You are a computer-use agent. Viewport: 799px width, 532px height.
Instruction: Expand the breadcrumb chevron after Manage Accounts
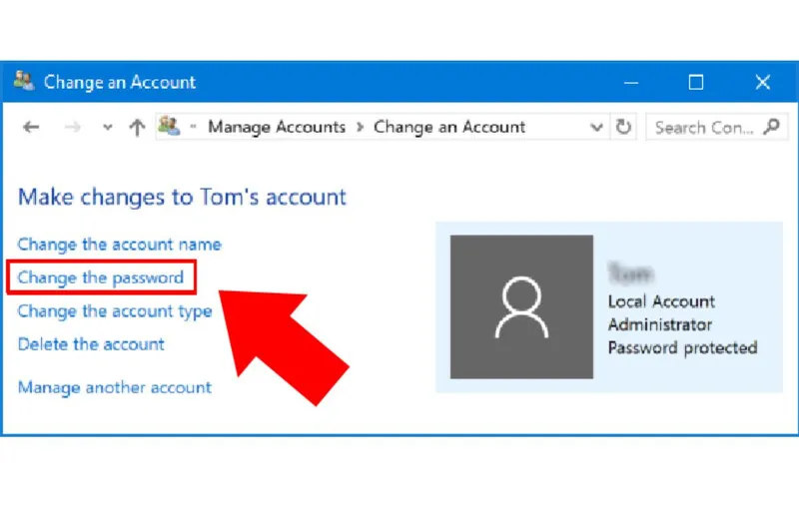(x=360, y=128)
